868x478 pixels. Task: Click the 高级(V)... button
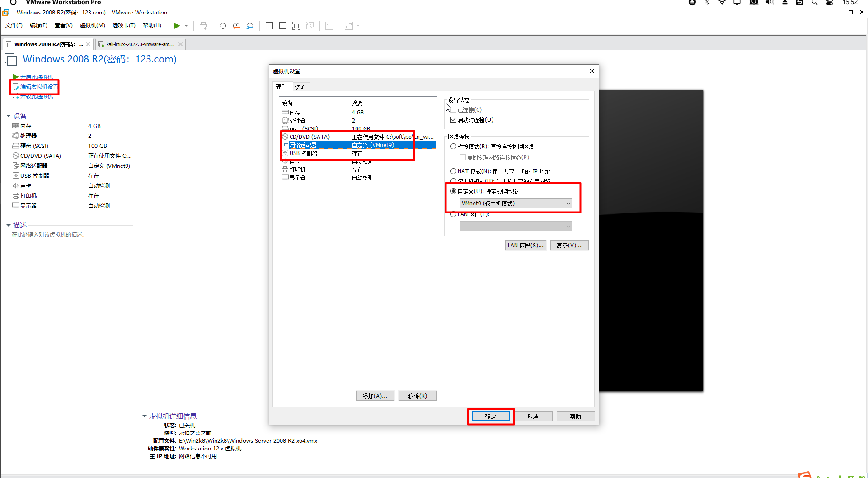569,246
